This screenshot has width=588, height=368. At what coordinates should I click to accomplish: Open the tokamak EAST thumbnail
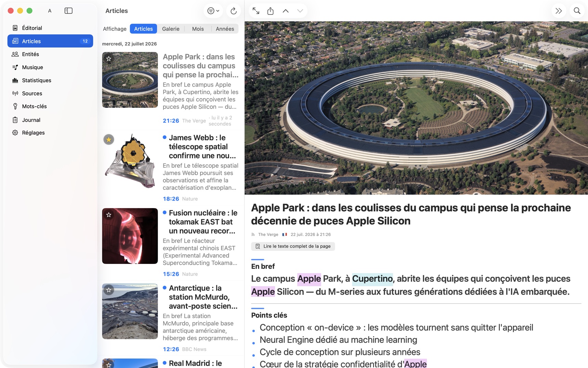130,236
